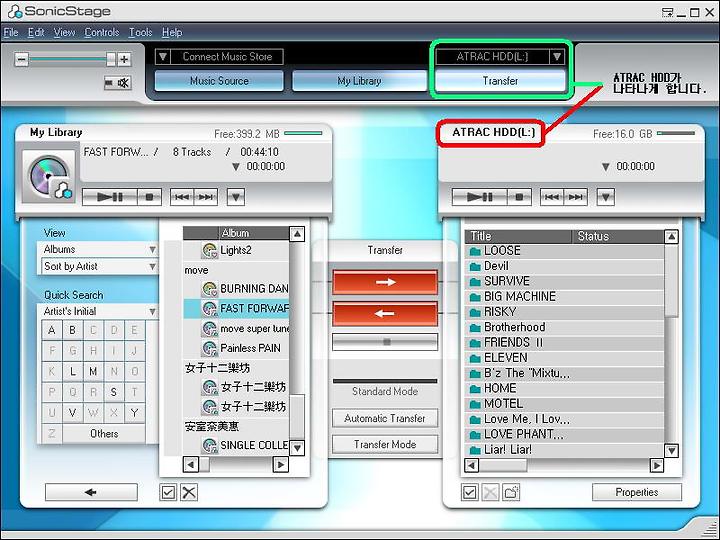
Task: Filter artists by initial L
Action: pyautogui.click(x=73, y=371)
